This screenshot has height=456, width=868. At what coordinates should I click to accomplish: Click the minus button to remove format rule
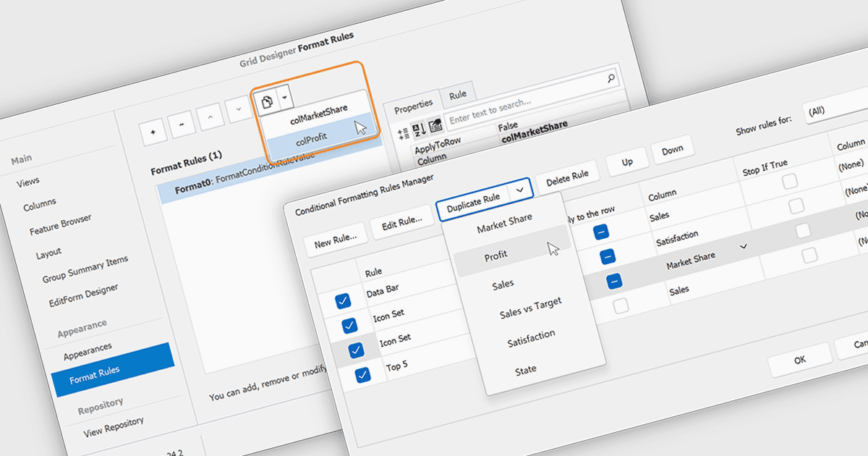pos(182,124)
